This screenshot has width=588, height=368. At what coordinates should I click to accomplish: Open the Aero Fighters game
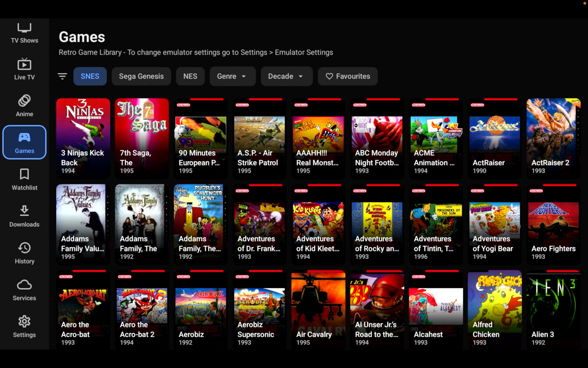coord(553,224)
